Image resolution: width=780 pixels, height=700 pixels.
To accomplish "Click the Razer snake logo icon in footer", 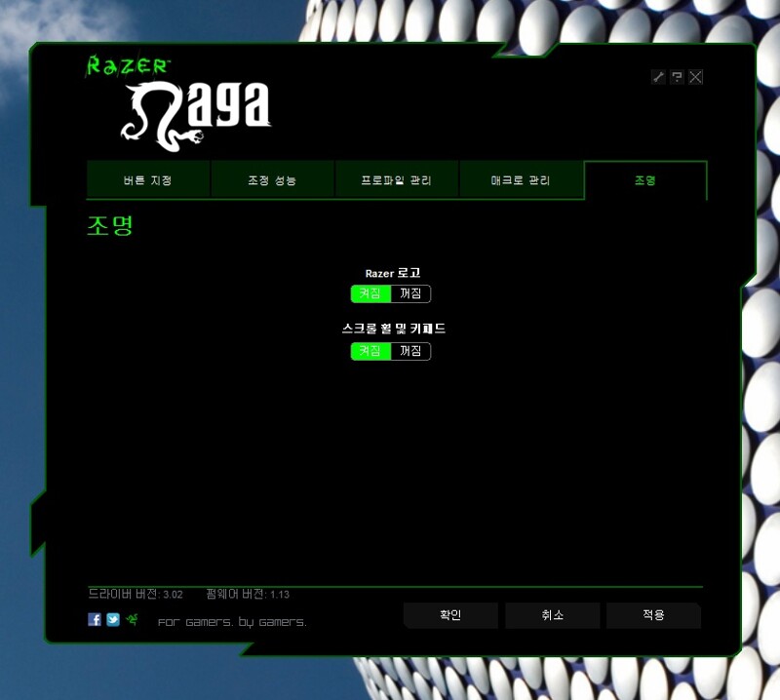I will pos(132,619).
